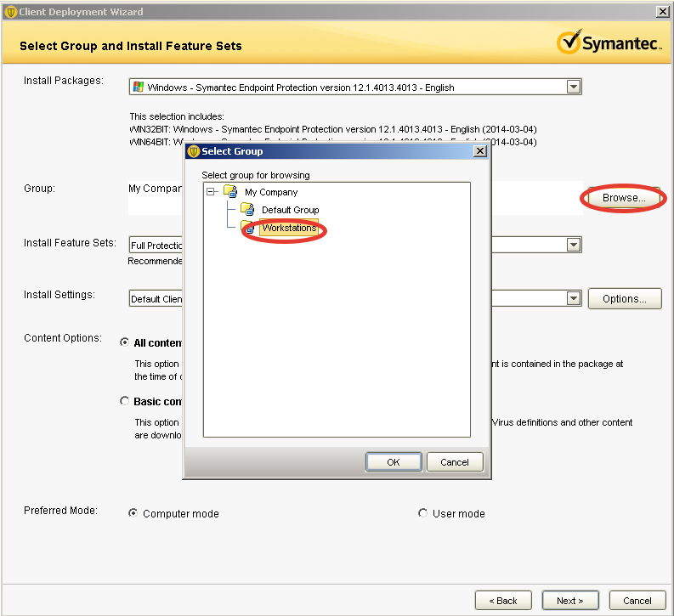The width and height of the screenshot is (674, 616).
Task: Click the Symantec shield icon in Select Group title
Action: (194, 150)
